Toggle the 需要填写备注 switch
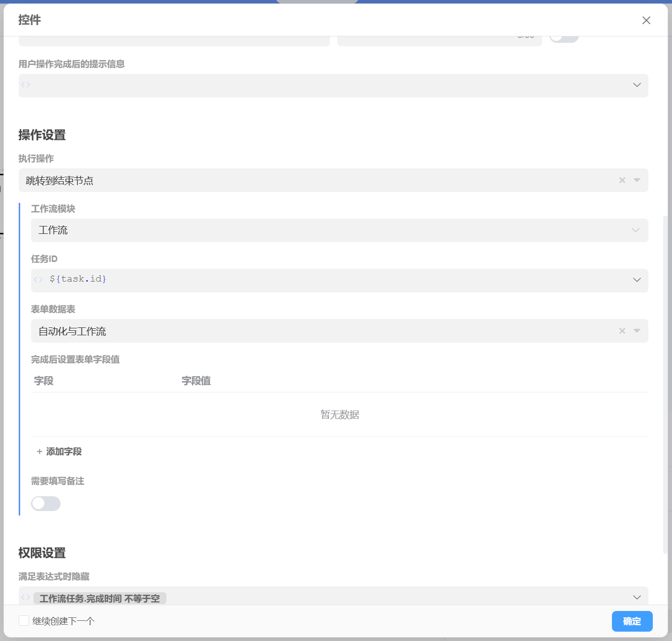 tap(46, 503)
